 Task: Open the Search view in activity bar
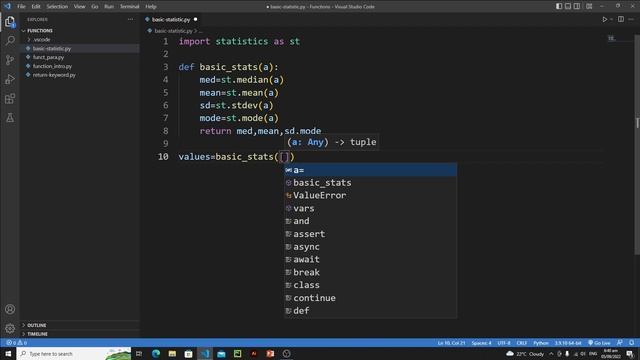pos(10,40)
